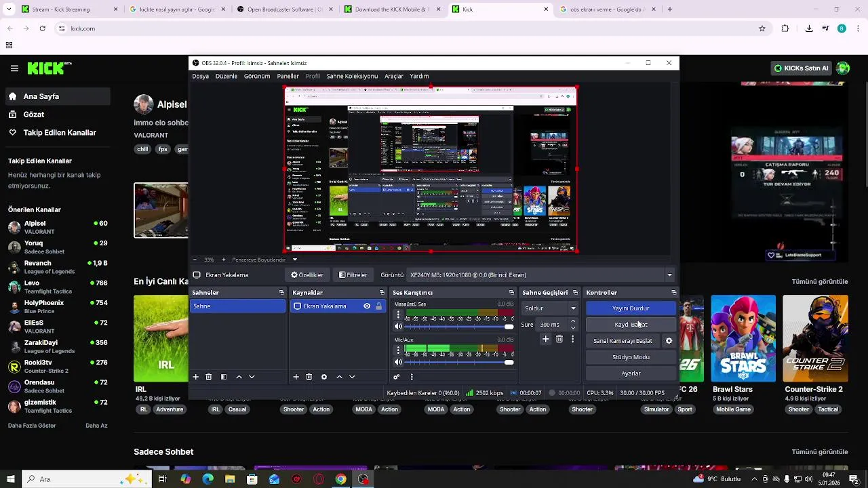Open Masaüstü Ses options dots menu
The width and height of the screenshot is (868, 488).
398,315
